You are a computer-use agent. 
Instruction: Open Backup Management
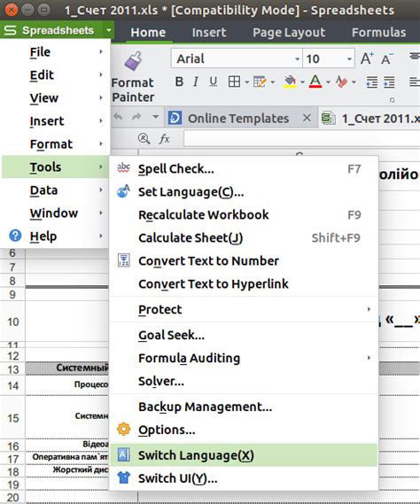pyautogui.click(x=244, y=407)
